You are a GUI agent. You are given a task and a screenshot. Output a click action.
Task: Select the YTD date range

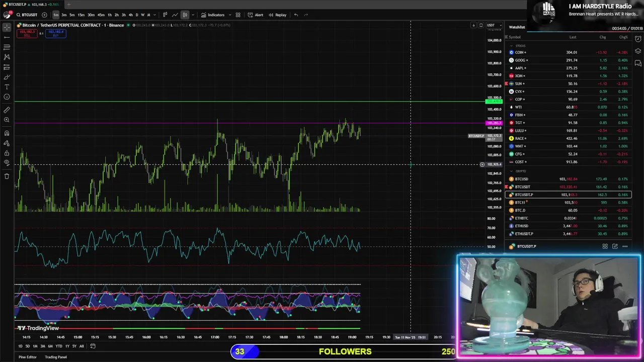pos(59,346)
